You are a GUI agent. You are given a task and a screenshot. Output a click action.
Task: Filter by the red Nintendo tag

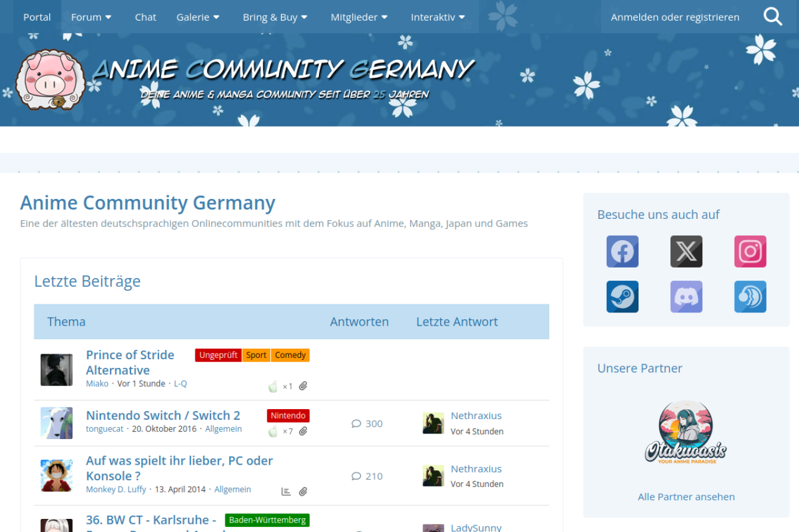(288, 415)
